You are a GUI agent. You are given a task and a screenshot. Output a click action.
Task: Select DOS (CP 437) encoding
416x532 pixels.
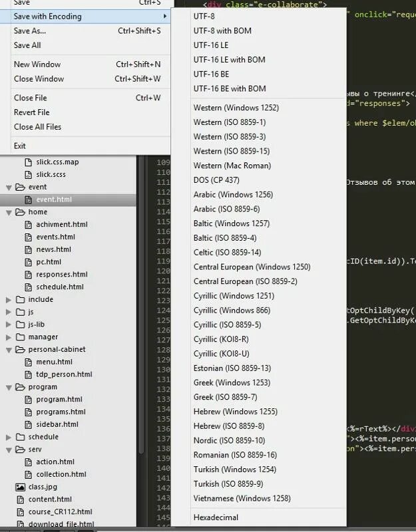[258, 180]
